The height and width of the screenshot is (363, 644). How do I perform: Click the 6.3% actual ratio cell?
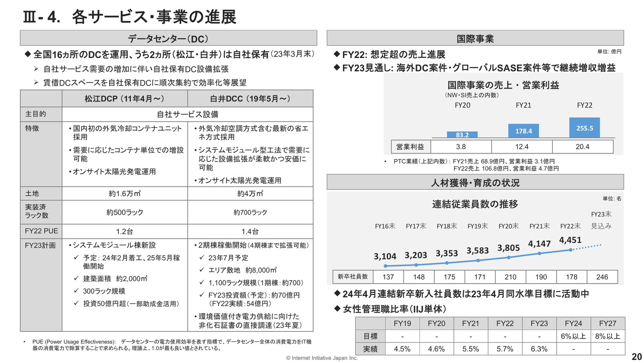coord(539,349)
